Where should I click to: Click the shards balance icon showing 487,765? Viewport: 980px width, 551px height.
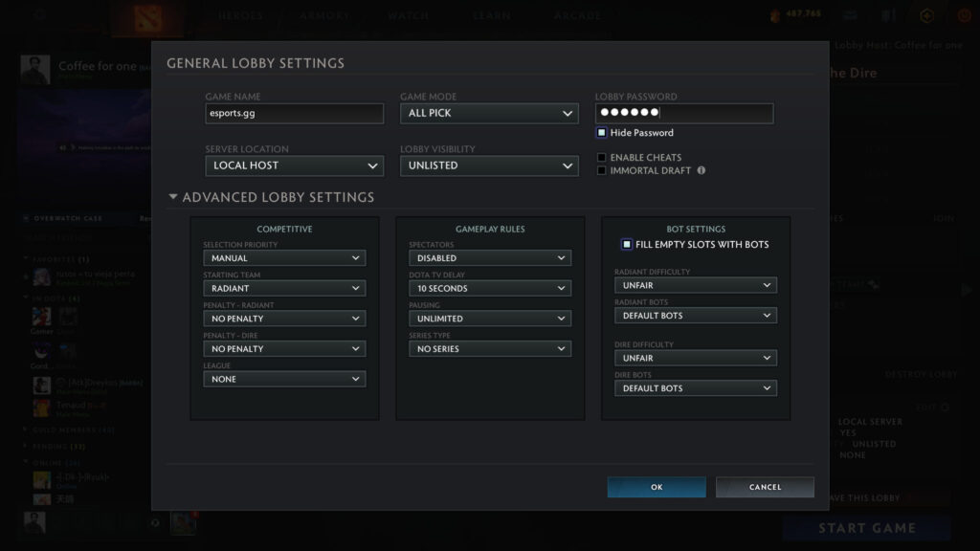tap(772, 14)
